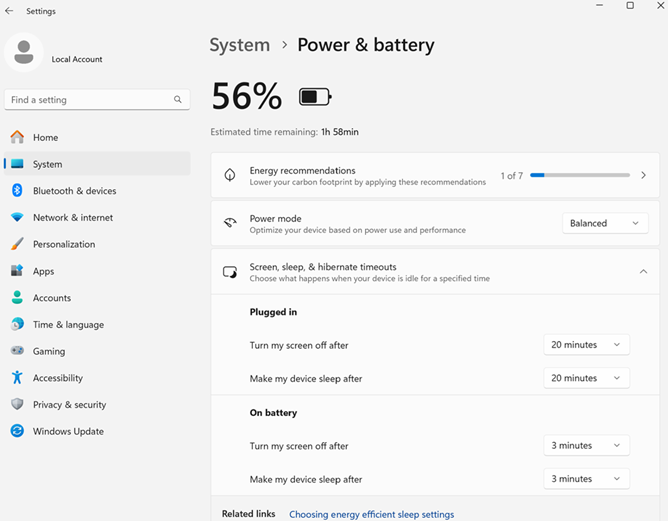Click the Accessibility figure icon
The width and height of the screenshot is (668, 521).
[x=17, y=377]
